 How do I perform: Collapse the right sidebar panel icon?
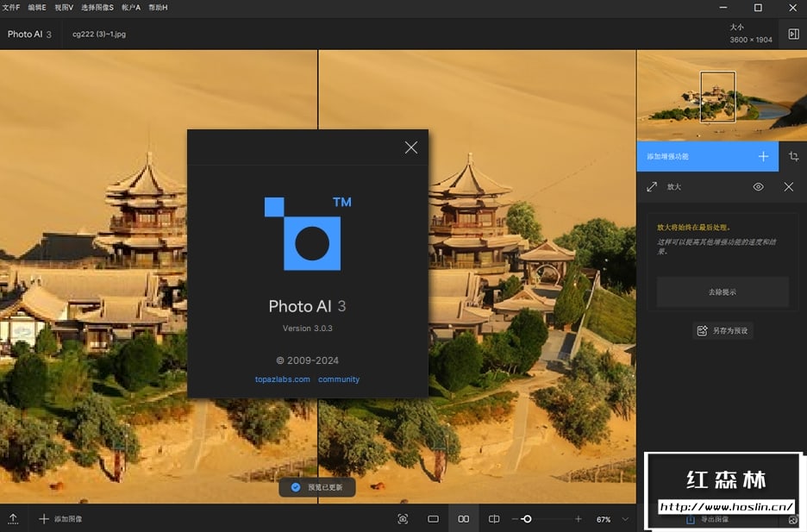coord(793,34)
